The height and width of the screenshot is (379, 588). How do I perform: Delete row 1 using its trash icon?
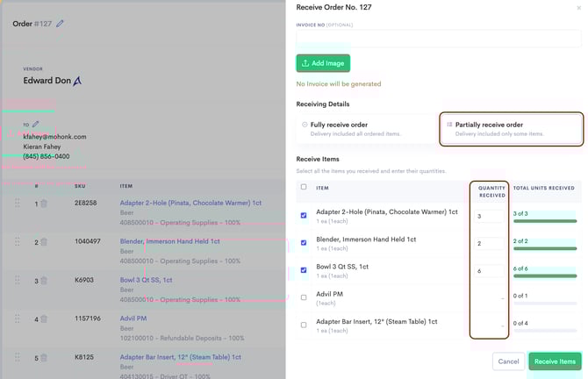click(44, 204)
